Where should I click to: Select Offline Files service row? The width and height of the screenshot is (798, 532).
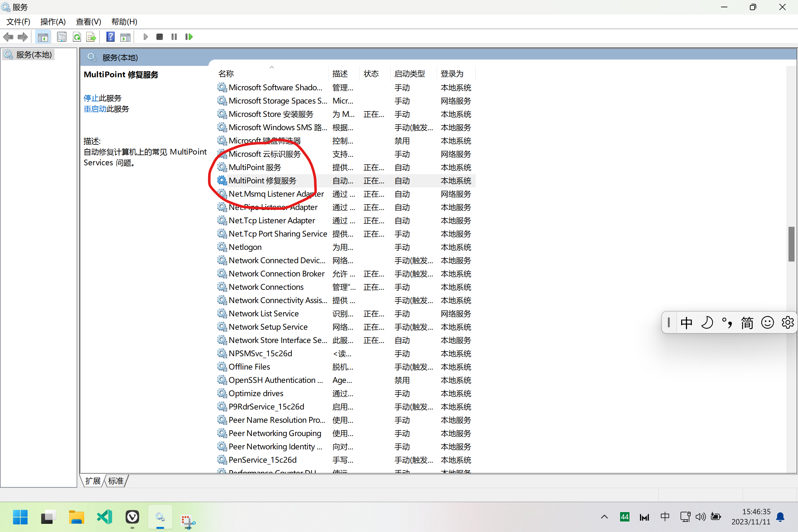pos(345,367)
